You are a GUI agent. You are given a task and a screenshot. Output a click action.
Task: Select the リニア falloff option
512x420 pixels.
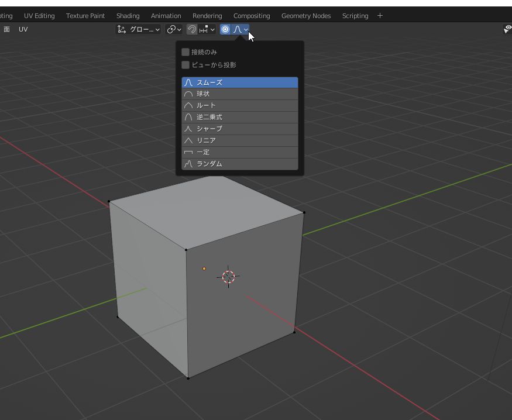(x=240, y=140)
